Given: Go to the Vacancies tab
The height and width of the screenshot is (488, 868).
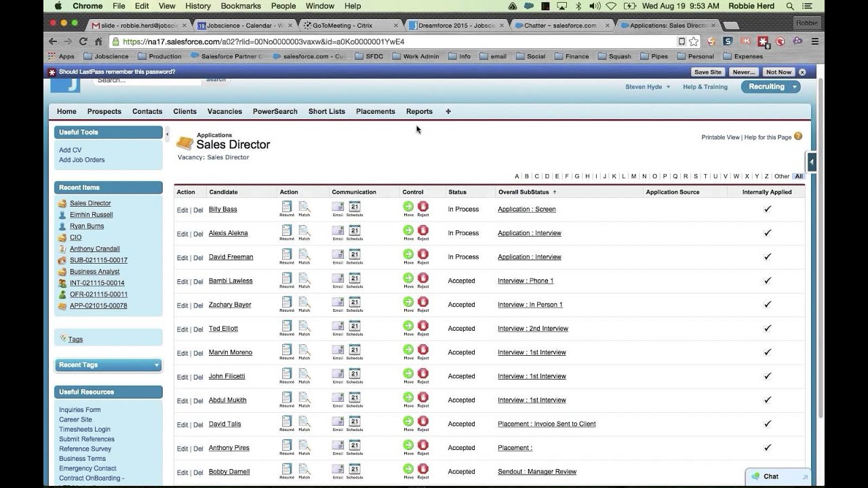Looking at the screenshot, I should coord(224,111).
